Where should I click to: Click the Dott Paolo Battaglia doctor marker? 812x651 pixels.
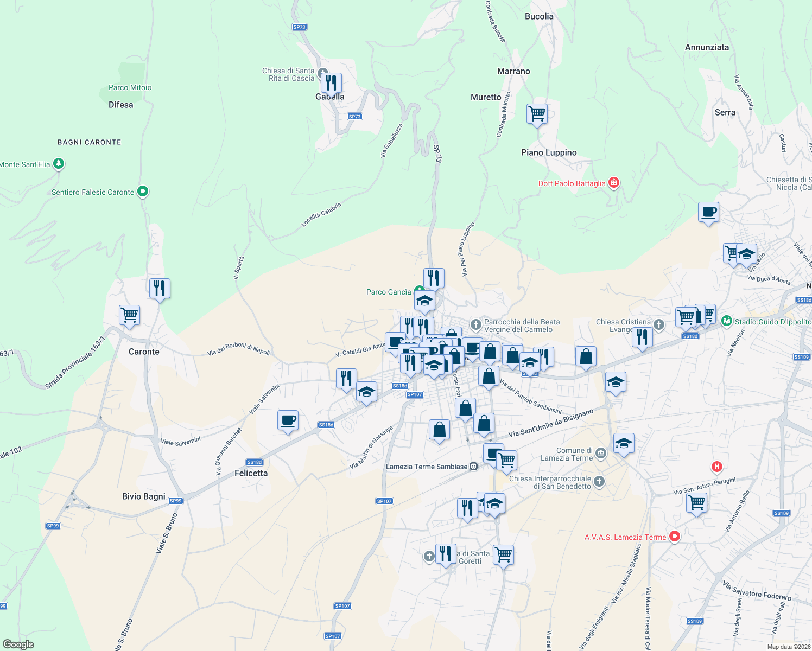tap(614, 183)
